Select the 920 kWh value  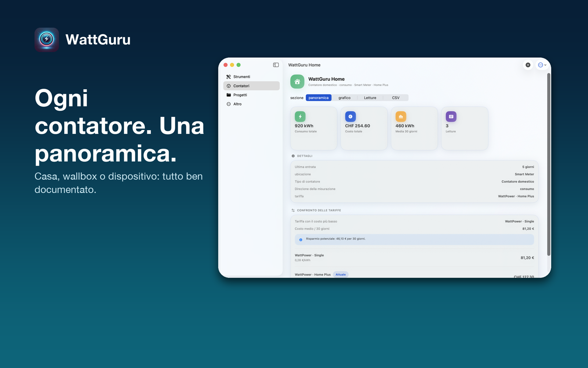tap(304, 126)
